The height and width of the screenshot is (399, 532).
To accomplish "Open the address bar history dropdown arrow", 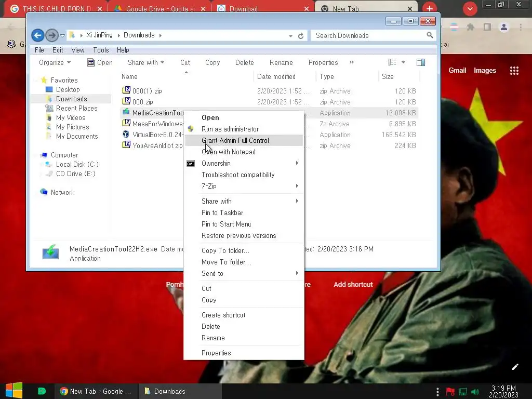I will (x=291, y=36).
